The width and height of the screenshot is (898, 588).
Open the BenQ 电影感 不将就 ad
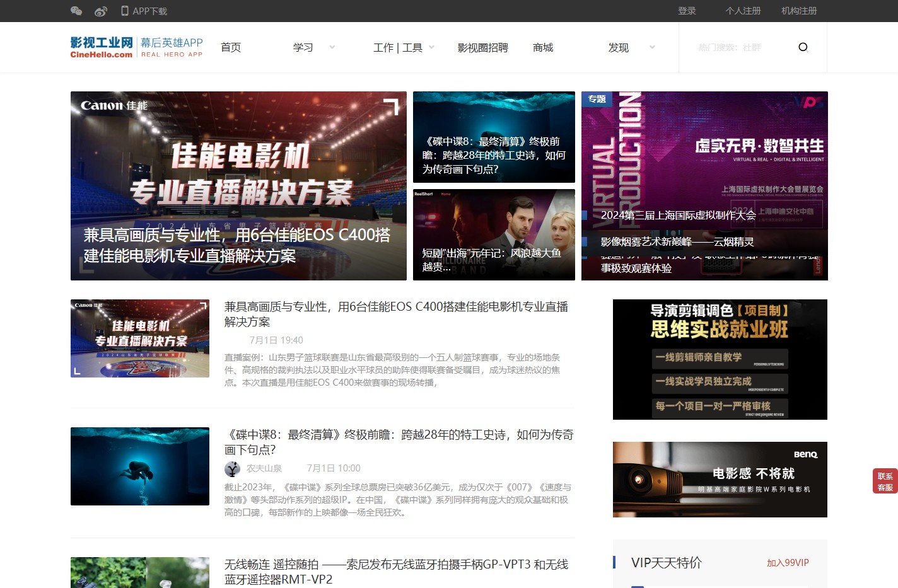coord(720,480)
